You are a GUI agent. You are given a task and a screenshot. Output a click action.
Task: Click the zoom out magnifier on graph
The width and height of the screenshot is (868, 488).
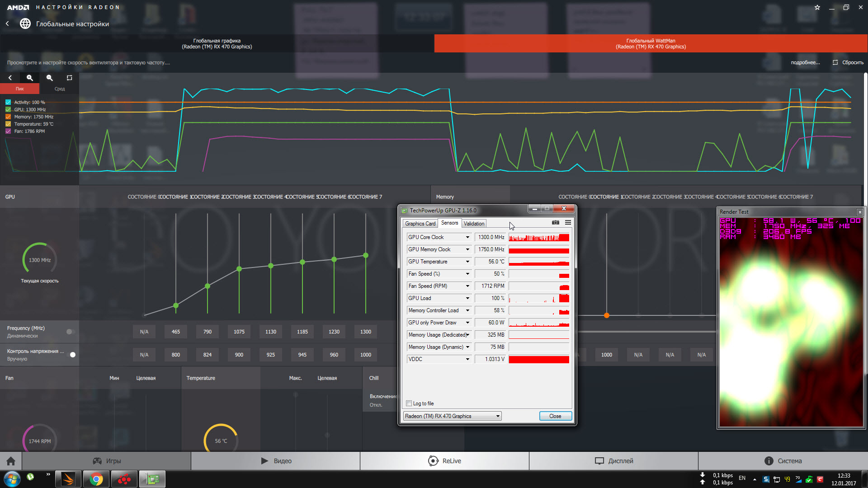[x=50, y=78]
